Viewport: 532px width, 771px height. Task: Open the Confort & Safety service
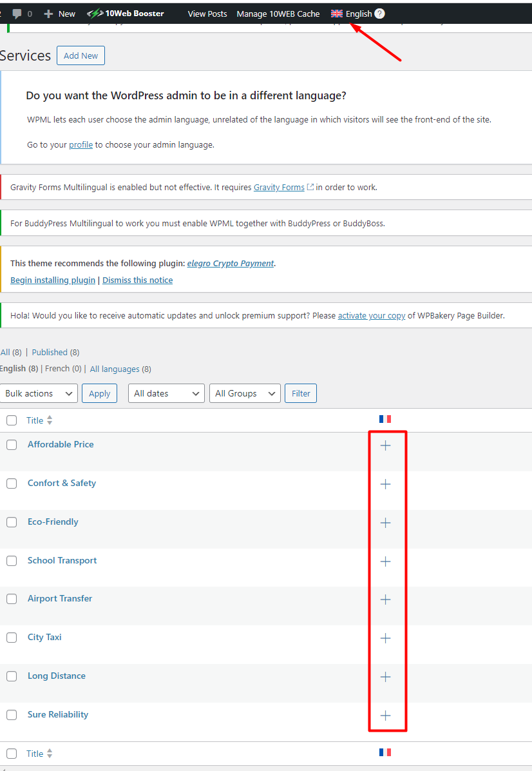pos(61,483)
